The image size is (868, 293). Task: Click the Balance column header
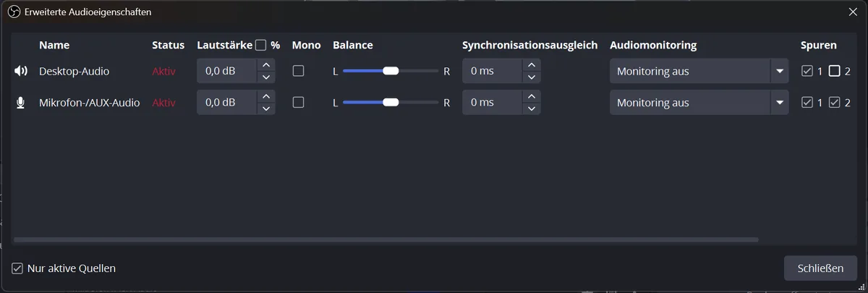click(x=353, y=45)
